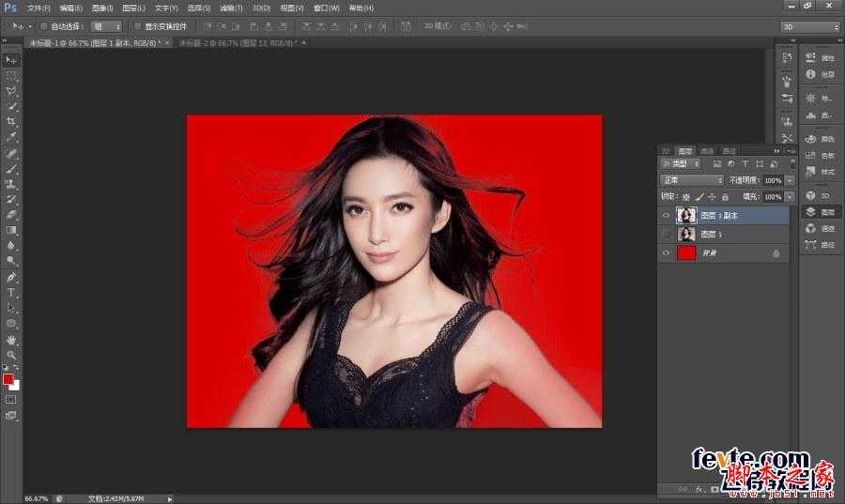845x504 pixels.
Task: Toggle lock transparent pixels icon
Action: pos(686,197)
